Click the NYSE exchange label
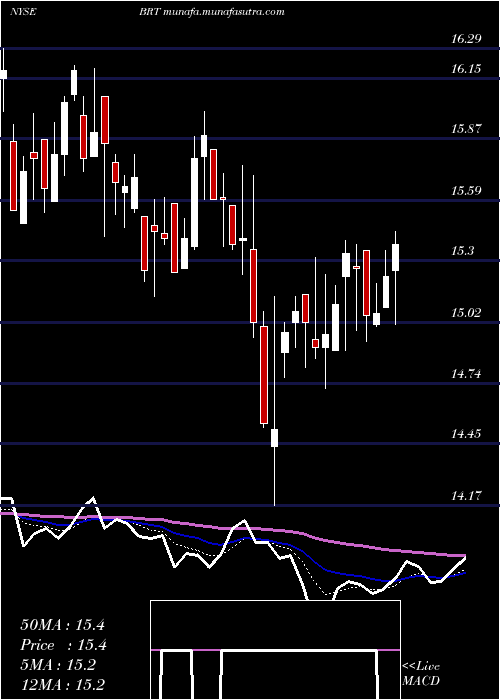Viewport: 500px width, 700px height. point(23,12)
